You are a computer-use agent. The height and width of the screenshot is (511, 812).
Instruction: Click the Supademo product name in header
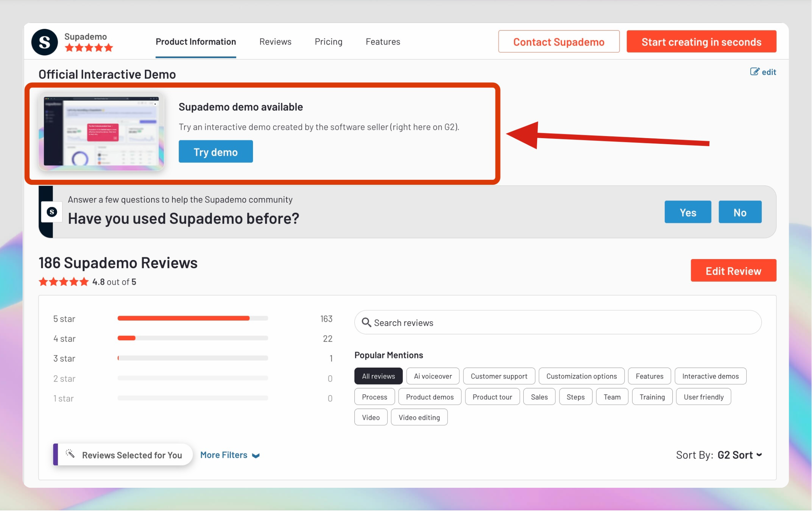[86, 37]
